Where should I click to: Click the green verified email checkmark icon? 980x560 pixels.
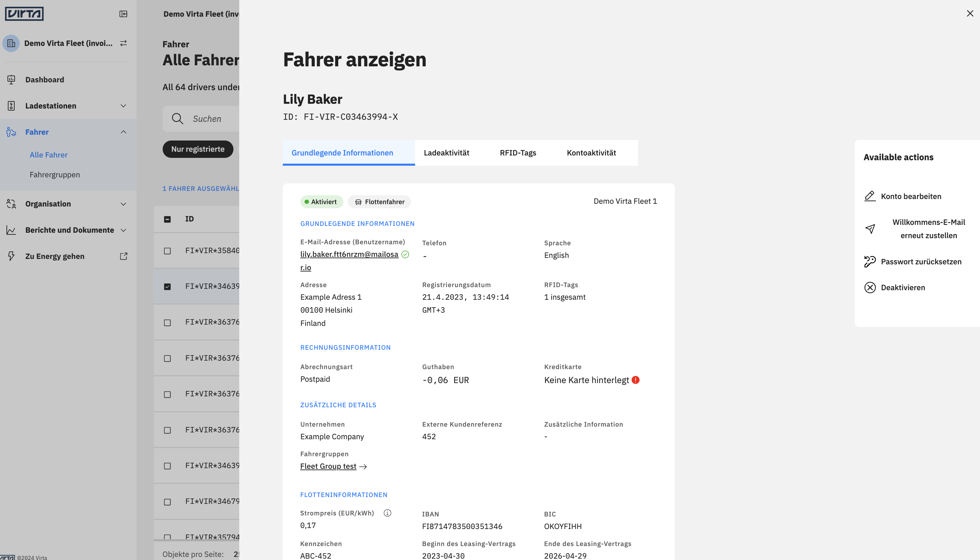(405, 254)
